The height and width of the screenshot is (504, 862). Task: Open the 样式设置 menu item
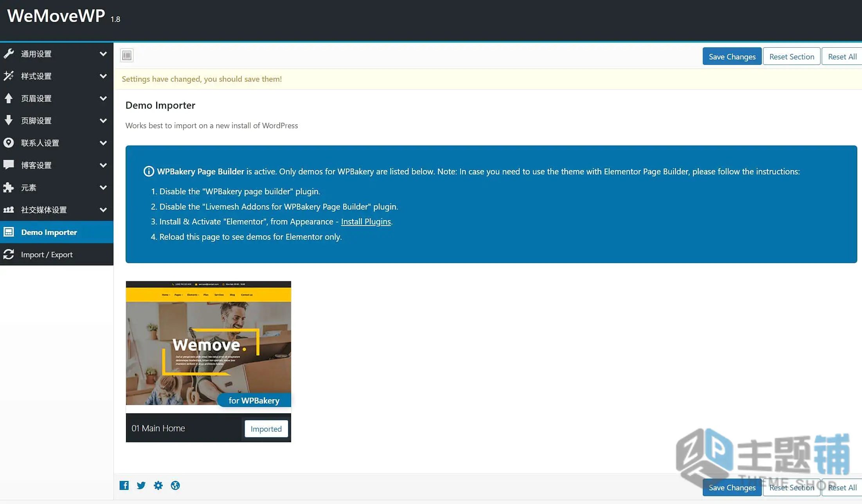point(57,76)
